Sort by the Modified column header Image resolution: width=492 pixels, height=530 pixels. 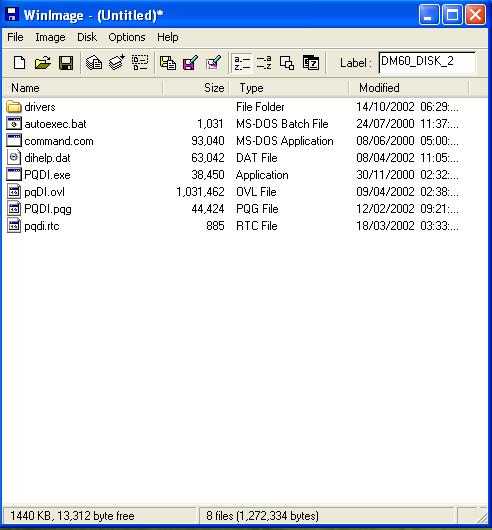click(409, 88)
